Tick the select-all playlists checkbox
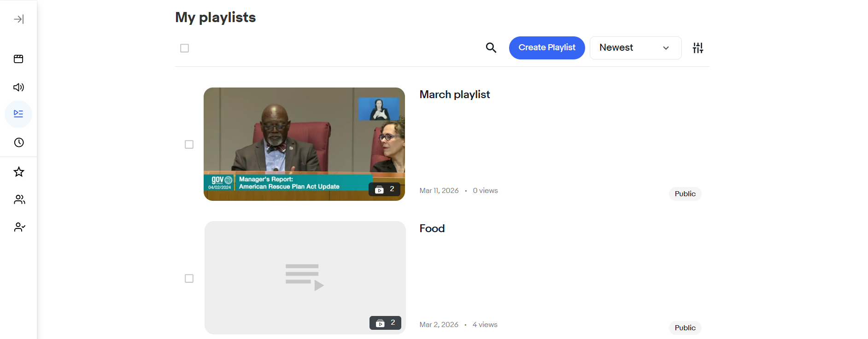The height and width of the screenshot is (339, 868). click(184, 48)
